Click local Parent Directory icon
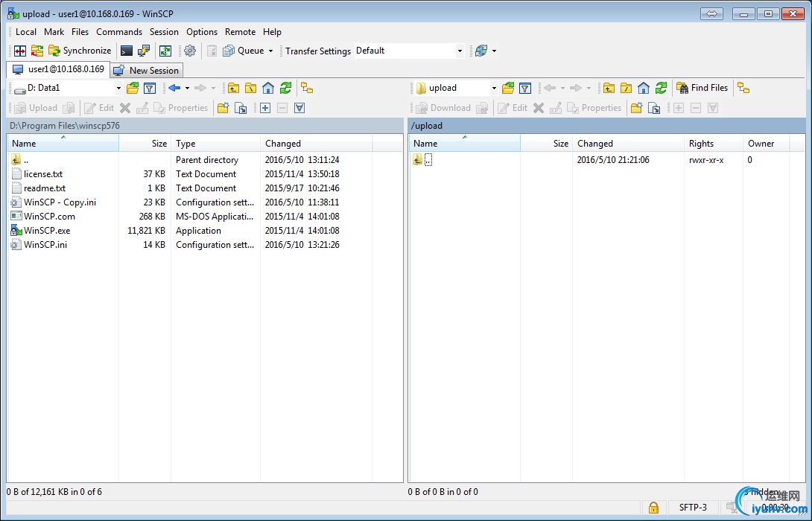The image size is (812, 521). click(x=234, y=89)
